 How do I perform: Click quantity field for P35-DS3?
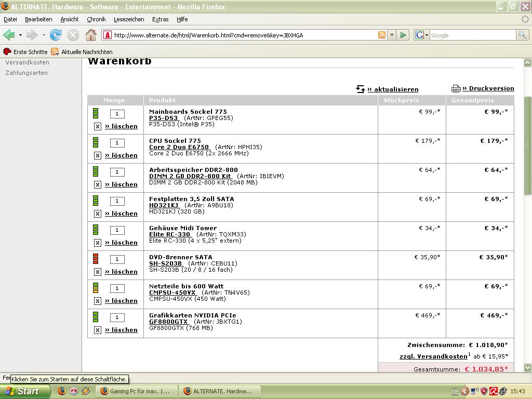point(117,114)
